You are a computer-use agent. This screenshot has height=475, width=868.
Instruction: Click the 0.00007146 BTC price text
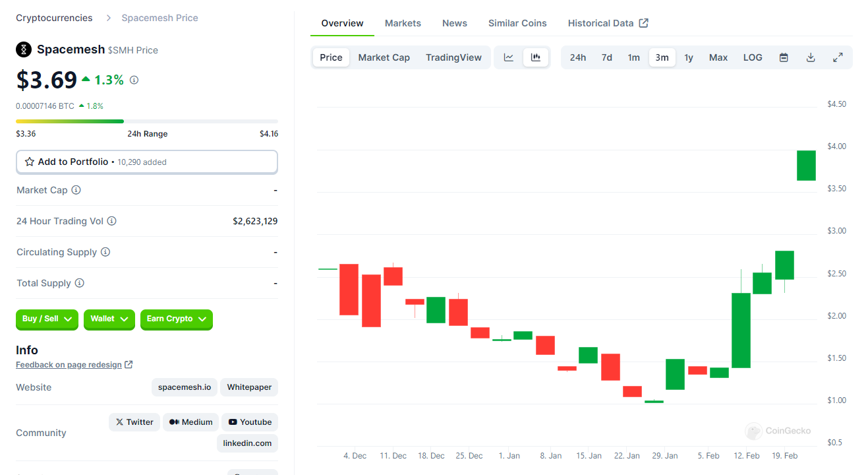(45, 106)
